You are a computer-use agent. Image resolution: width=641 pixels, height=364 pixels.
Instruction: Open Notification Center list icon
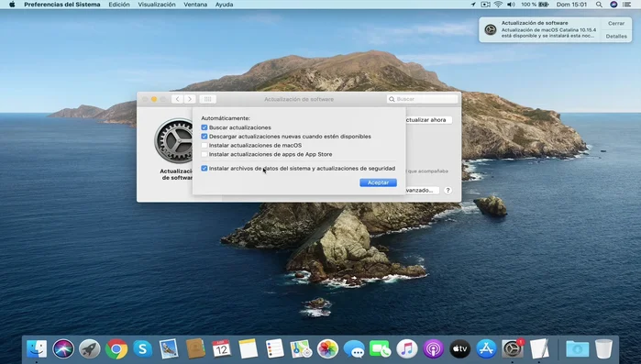(626, 5)
